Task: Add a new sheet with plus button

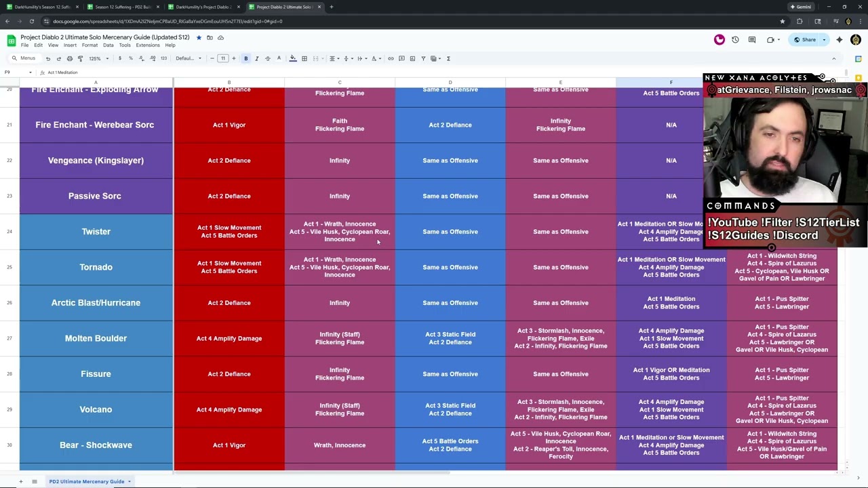Action: (x=20, y=481)
